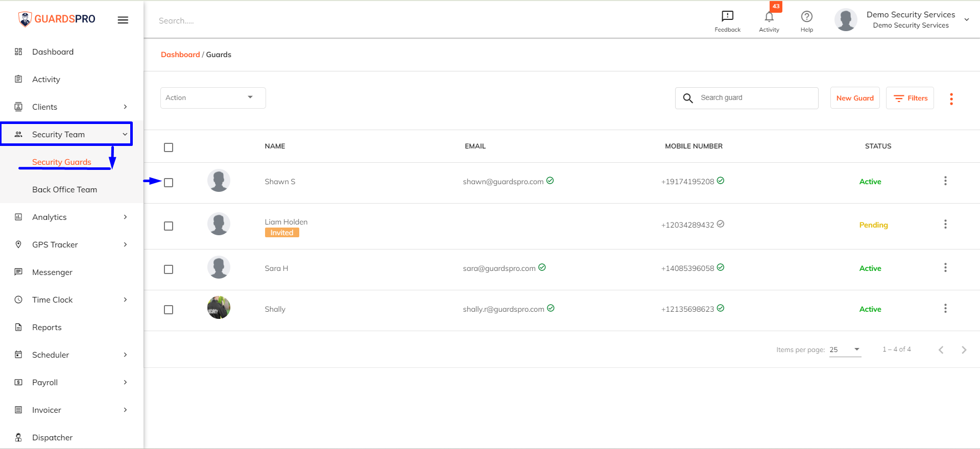Expand the GPS Tracker submenu arrow
The width and height of the screenshot is (980, 449).
(x=125, y=244)
